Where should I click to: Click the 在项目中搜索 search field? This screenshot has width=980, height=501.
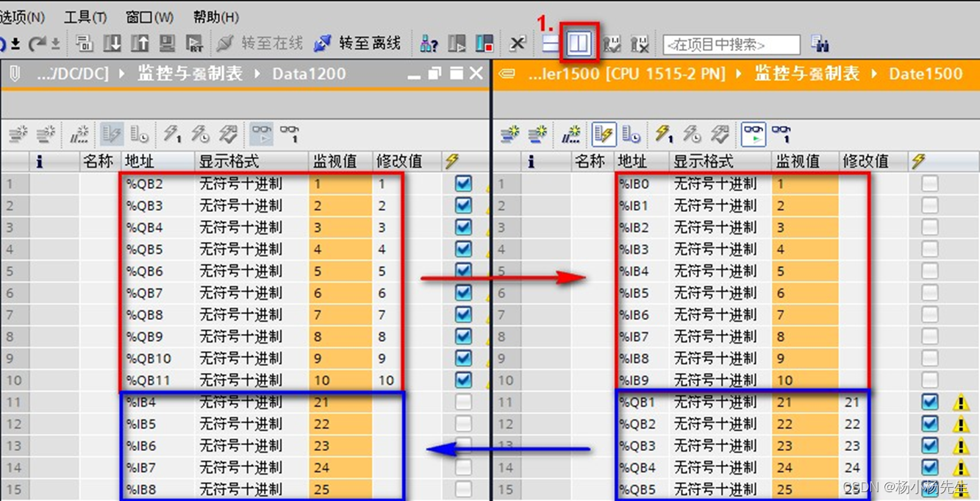[x=731, y=45]
